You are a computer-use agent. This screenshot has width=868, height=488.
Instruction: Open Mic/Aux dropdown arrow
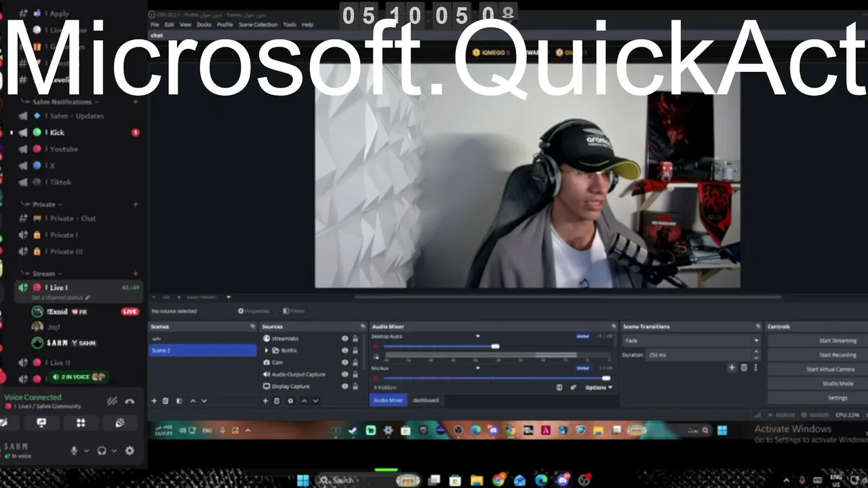click(x=477, y=368)
